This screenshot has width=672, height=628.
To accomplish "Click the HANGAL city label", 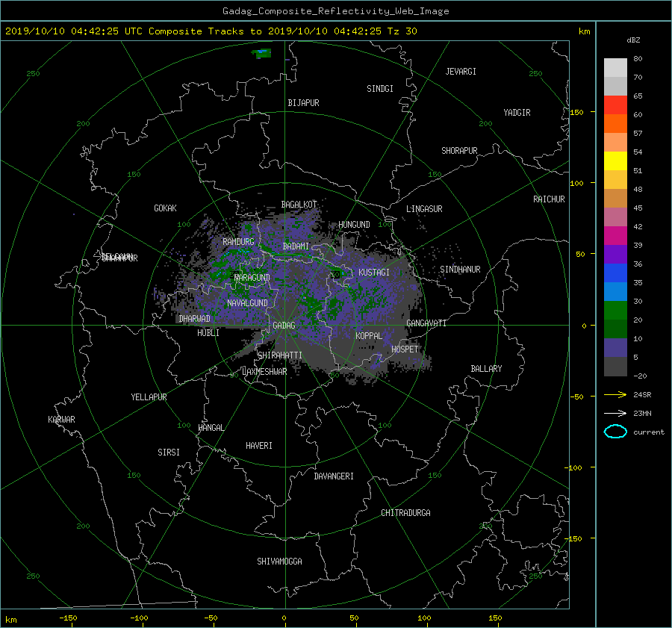I will tap(211, 428).
